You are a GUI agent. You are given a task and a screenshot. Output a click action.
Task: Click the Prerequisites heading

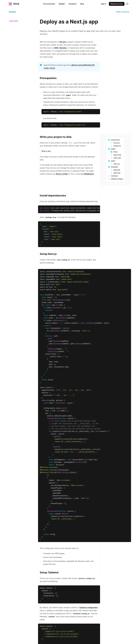pos(48,78)
